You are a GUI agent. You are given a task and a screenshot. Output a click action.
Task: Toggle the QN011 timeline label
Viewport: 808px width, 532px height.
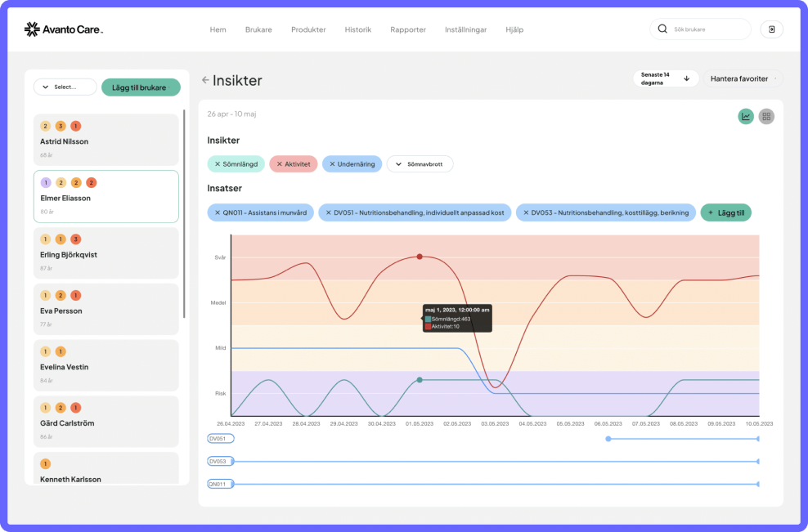221,484
